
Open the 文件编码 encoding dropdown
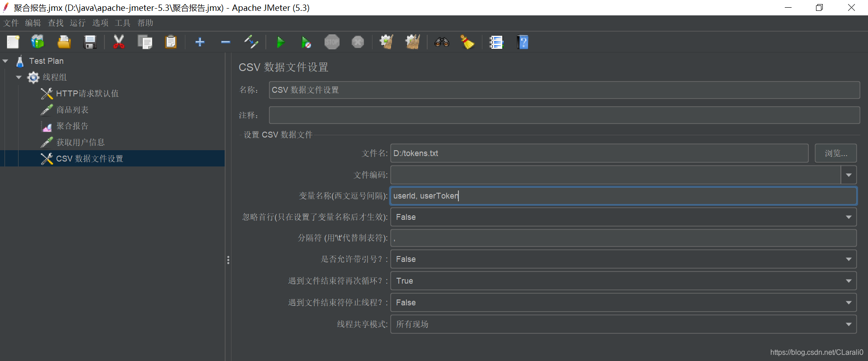849,175
